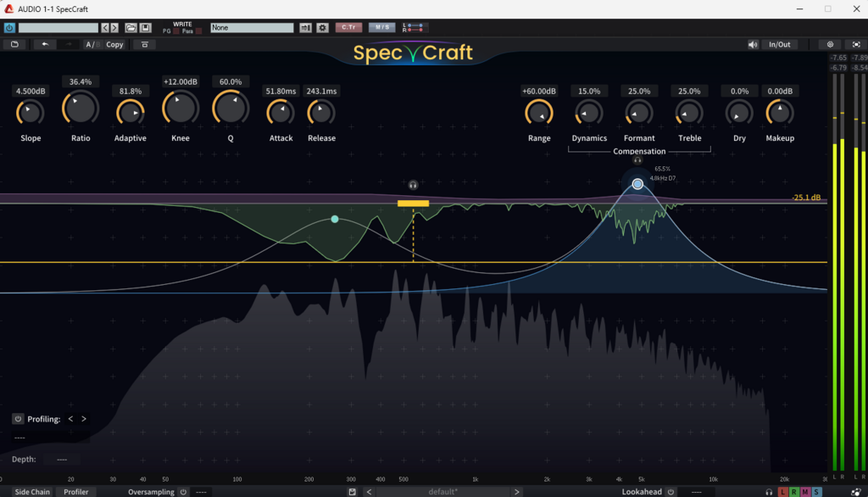The image size is (868, 497).
Task: Toggle the red L channel button
Action: click(782, 491)
